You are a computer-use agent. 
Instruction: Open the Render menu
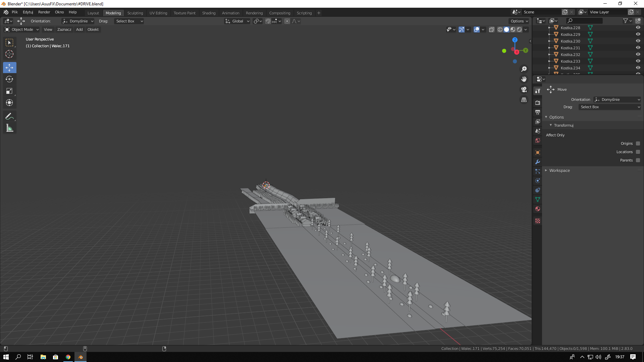click(44, 12)
